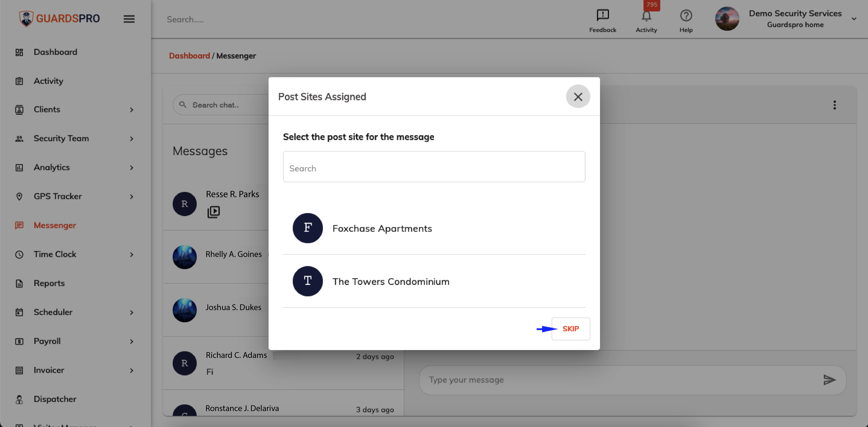Open Activity notifications bell

[646, 16]
